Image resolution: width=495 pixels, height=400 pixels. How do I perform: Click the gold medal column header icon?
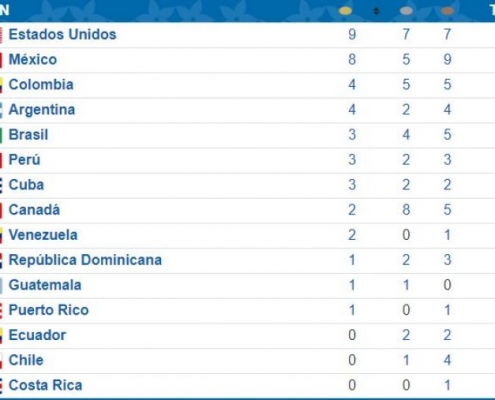[345, 11]
